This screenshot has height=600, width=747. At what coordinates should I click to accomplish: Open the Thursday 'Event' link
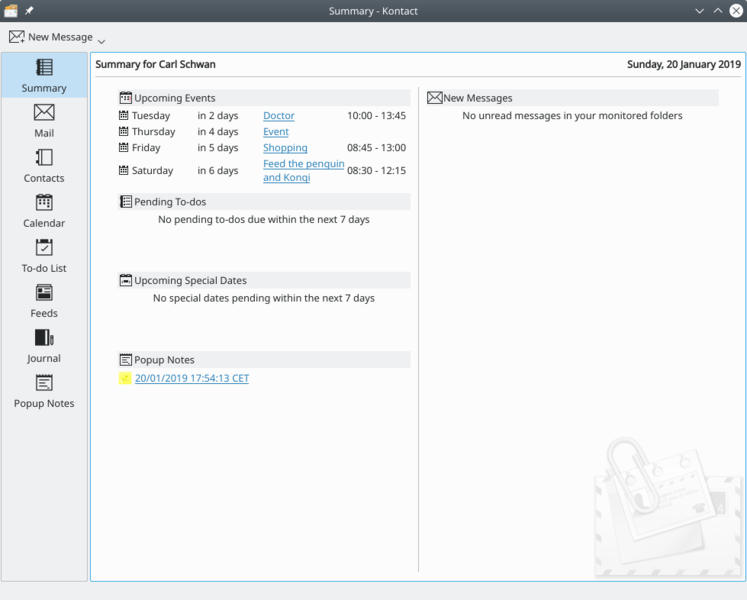click(276, 132)
